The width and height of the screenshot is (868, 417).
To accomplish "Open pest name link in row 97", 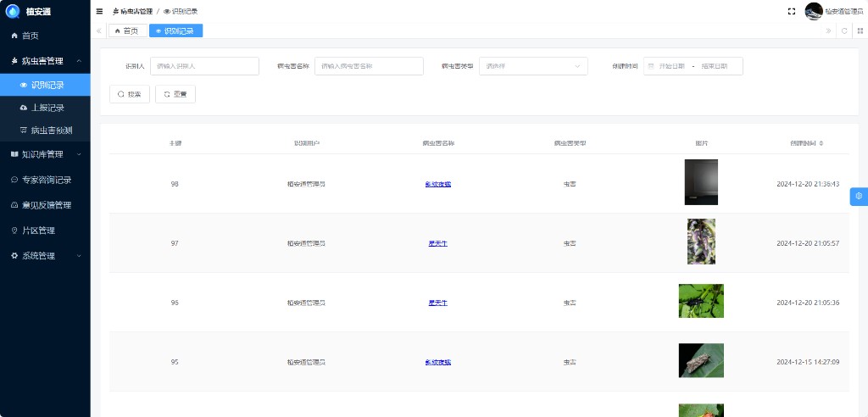I will 438,243.
